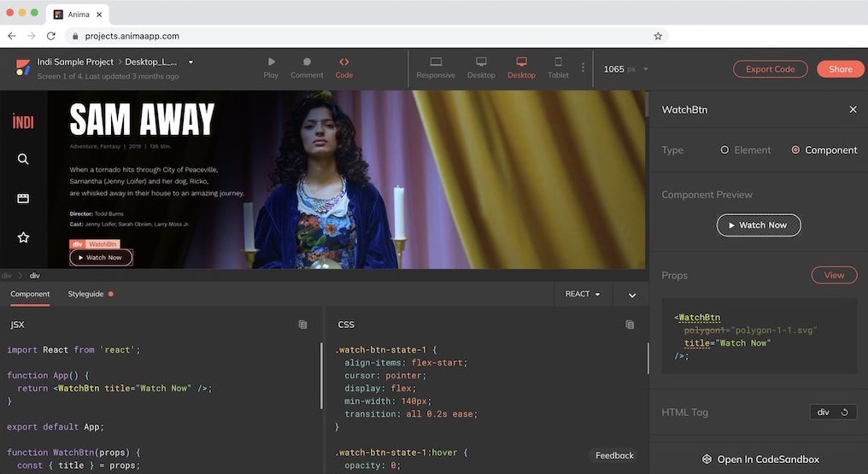Collapse the code panel with the chevron
The width and height of the screenshot is (868, 474).
coord(632,295)
